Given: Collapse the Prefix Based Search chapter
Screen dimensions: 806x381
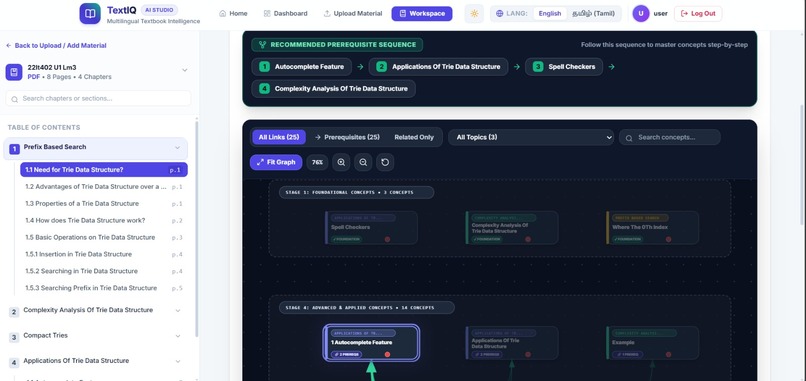Looking at the screenshot, I should click(x=178, y=148).
